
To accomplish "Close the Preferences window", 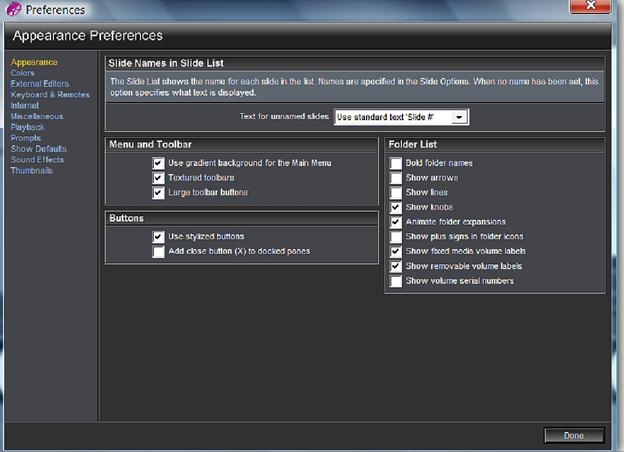I will (x=591, y=6).
